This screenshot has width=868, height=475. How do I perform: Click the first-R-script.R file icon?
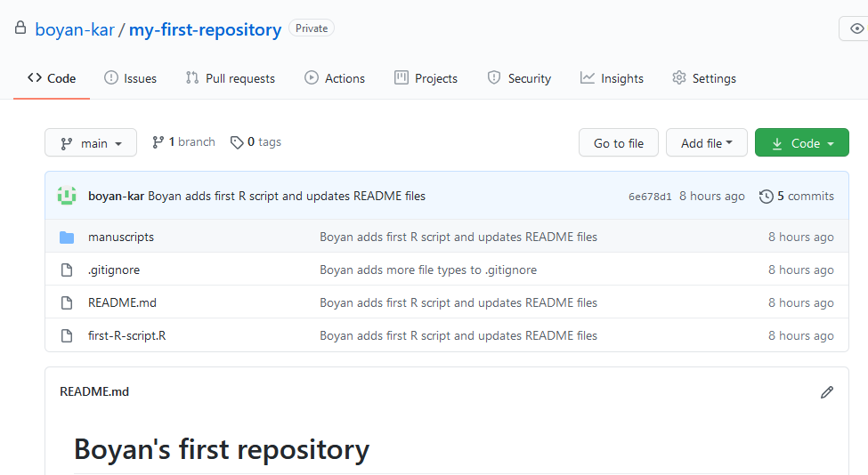[67, 335]
